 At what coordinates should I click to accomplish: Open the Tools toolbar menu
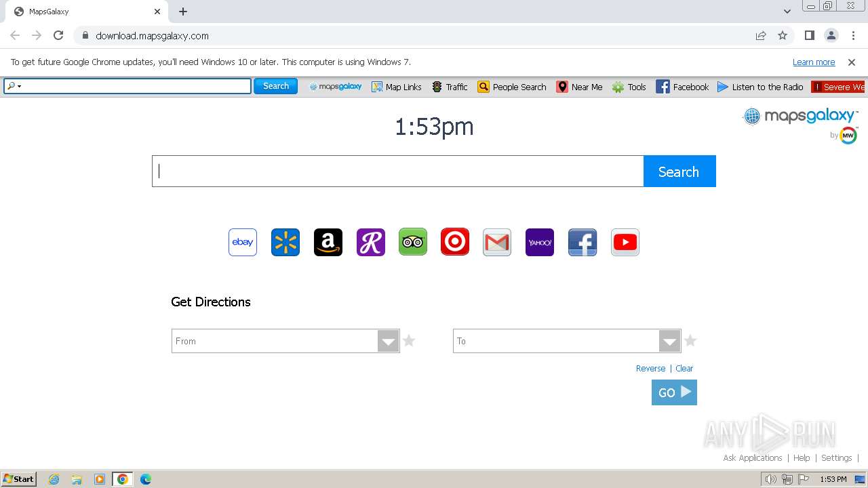pos(629,87)
